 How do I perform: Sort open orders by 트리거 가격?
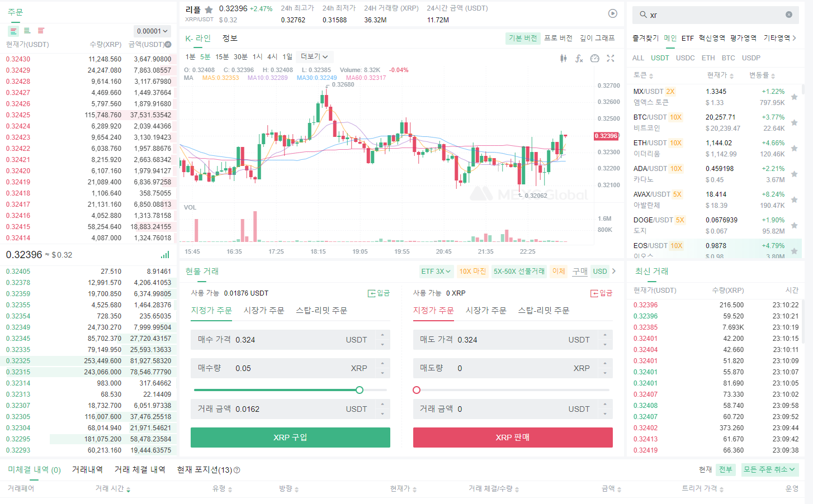pyautogui.click(x=703, y=489)
